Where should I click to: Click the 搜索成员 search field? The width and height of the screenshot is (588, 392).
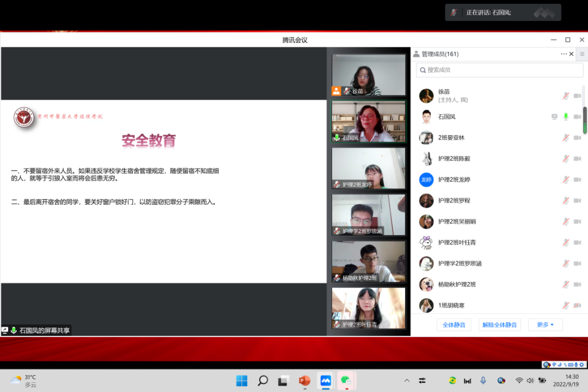(x=498, y=70)
